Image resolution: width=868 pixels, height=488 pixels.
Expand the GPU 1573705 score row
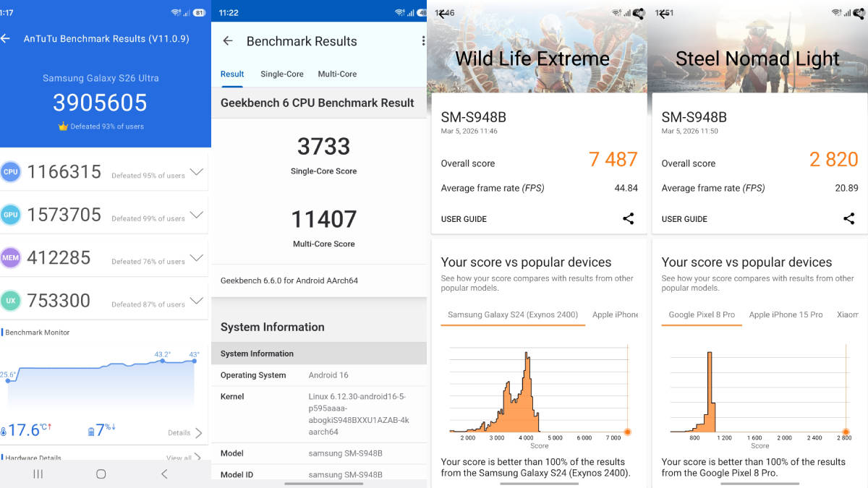click(x=196, y=215)
